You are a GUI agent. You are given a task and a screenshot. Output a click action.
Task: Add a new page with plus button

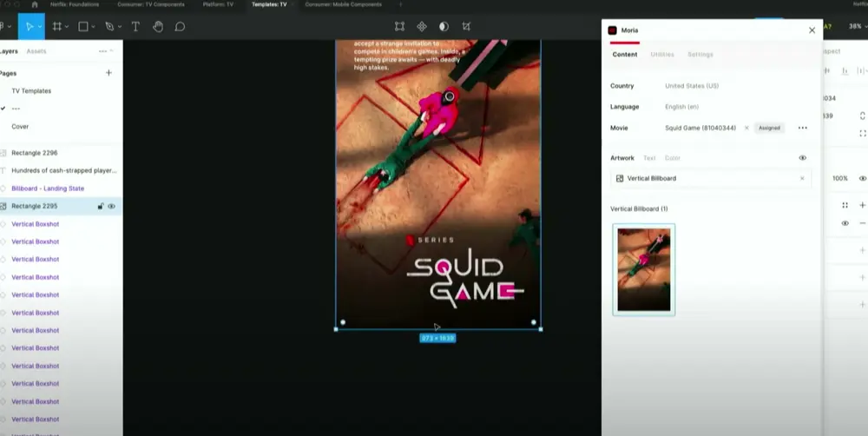click(108, 73)
